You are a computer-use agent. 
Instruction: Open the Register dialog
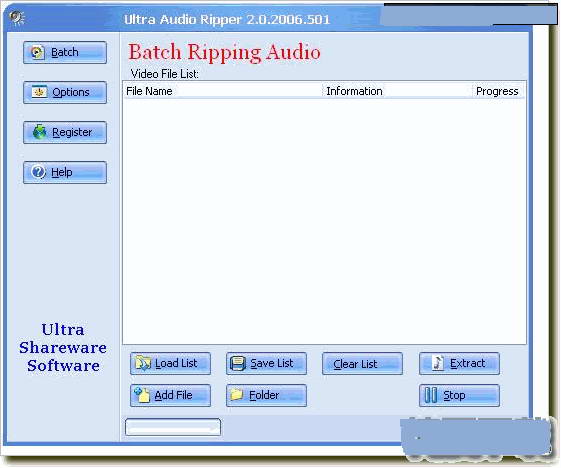pyautogui.click(x=65, y=132)
